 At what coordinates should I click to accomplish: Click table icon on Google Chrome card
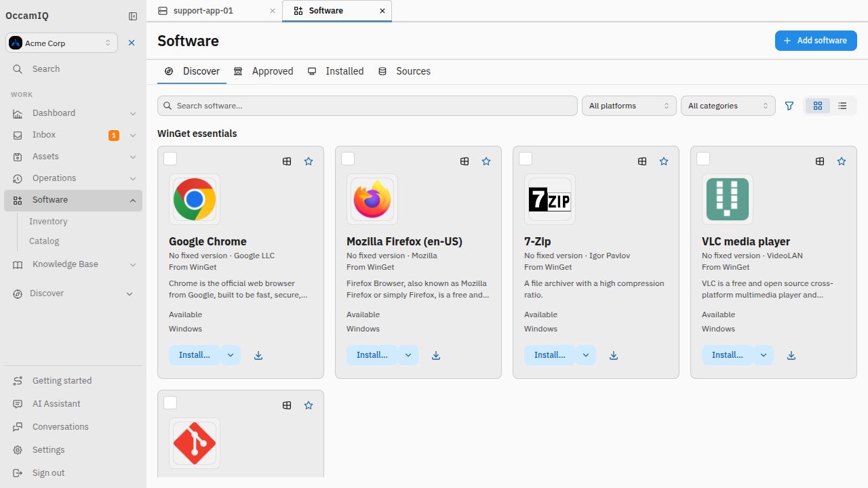(x=287, y=161)
